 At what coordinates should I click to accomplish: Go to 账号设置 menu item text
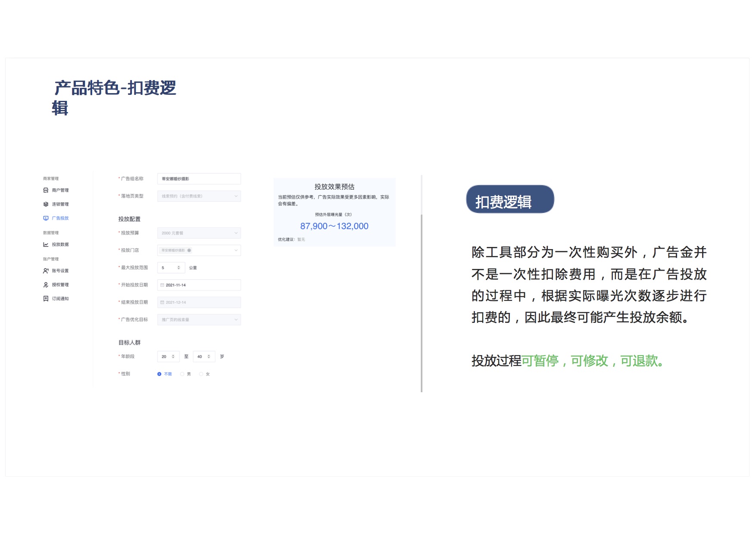coord(60,271)
